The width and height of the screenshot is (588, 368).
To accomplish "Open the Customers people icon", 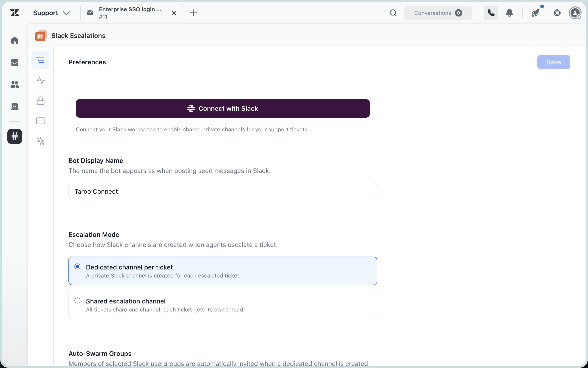I will [15, 85].
